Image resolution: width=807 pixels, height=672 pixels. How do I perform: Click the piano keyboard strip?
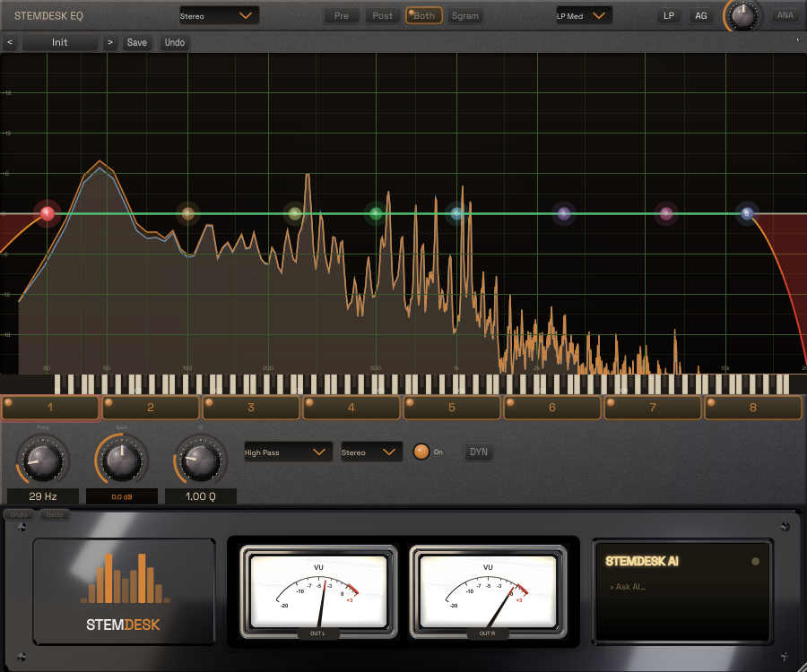click(x=421, y=384)
